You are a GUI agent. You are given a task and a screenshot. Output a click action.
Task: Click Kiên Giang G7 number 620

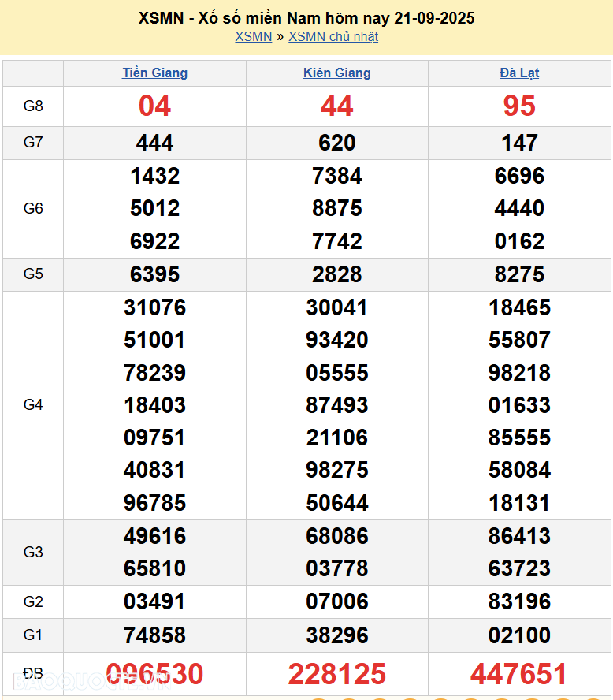[336, 143]
